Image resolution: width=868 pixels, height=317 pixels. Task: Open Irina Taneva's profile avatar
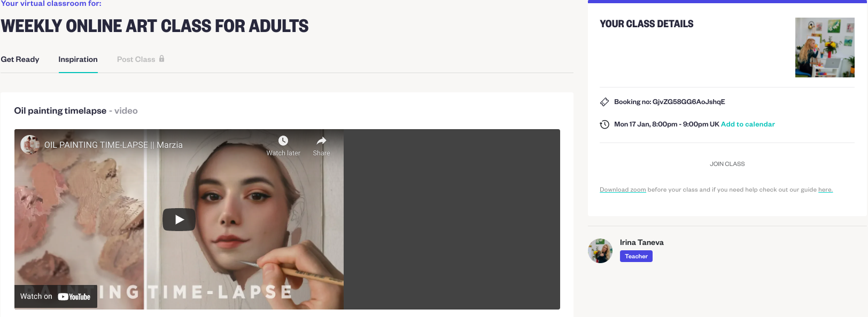pyautogui.click(x=600, y=251)
